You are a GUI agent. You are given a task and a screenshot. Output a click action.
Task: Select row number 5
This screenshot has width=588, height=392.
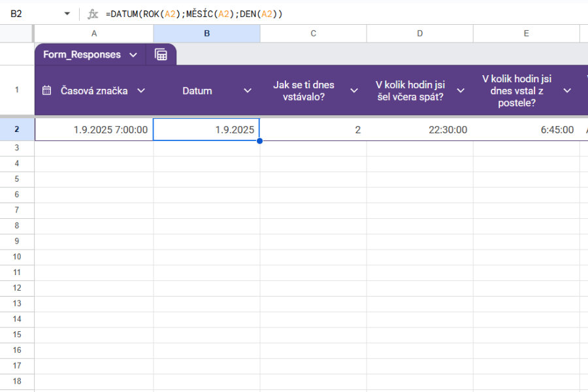tap(16, 178)
